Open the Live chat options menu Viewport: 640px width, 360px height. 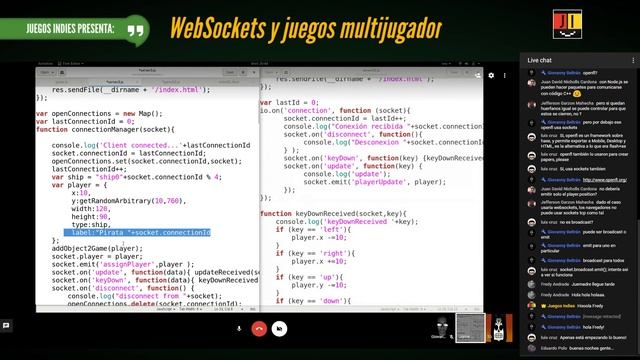(x=633, y=60)
